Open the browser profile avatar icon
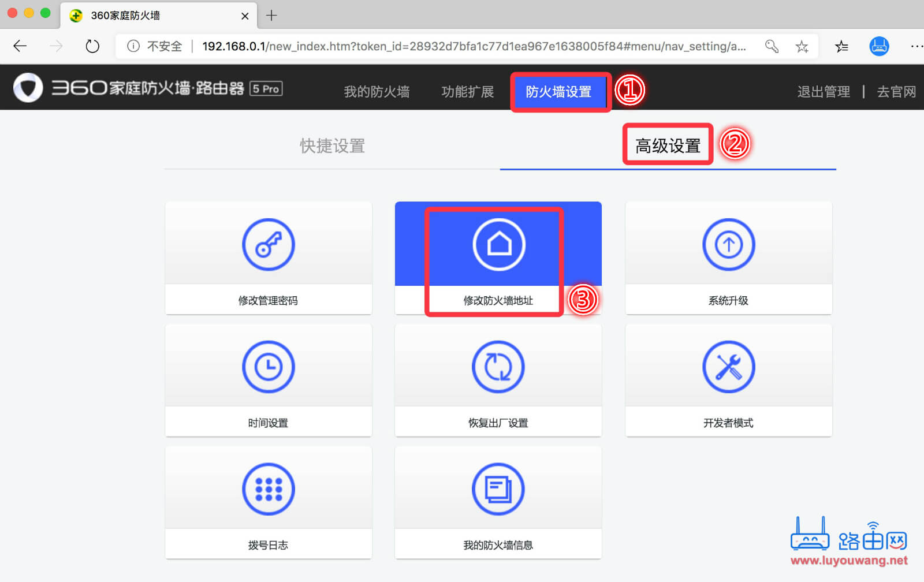924x582 pixels. [x=878, y=46]
